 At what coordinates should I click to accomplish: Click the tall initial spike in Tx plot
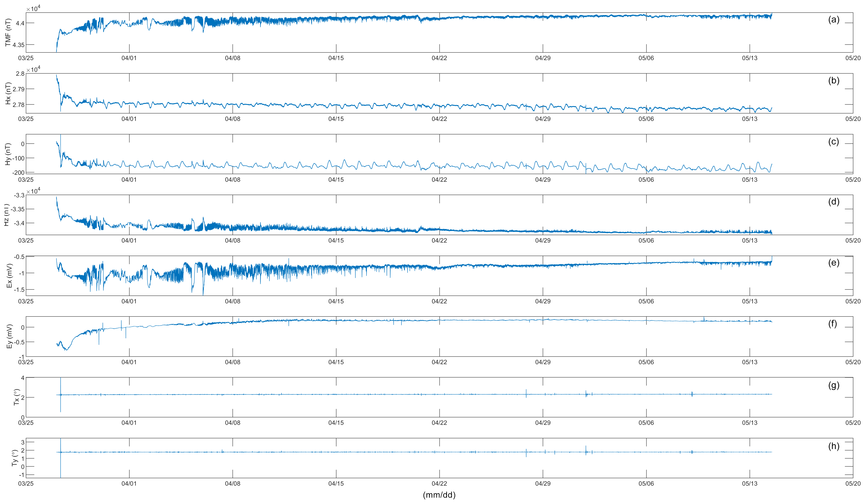60,386
